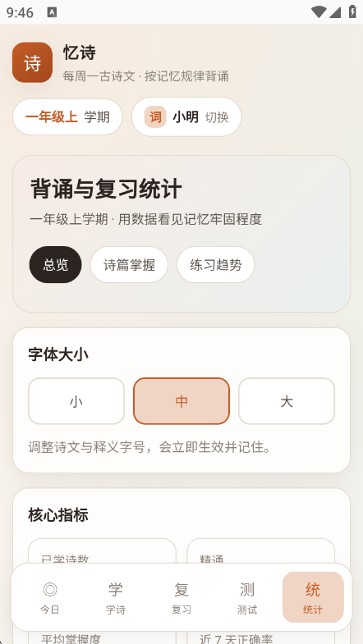Viewport: 363px width, 644px height.
Task: Tap the 统 icon for 统计
Action: coord(313,589)
